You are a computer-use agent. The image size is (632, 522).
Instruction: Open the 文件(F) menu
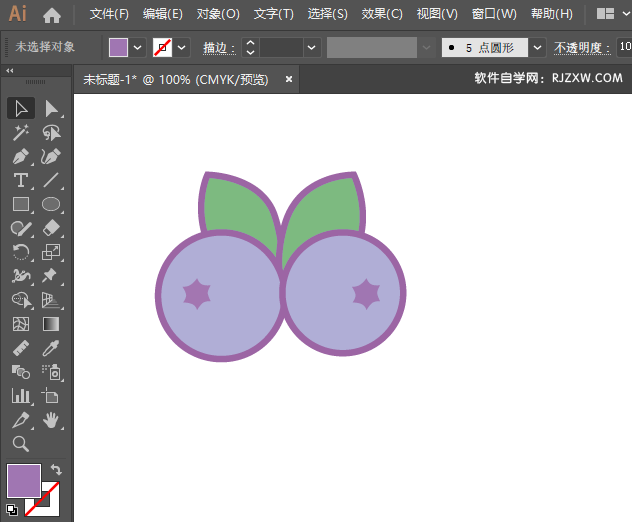coord(109,15)
